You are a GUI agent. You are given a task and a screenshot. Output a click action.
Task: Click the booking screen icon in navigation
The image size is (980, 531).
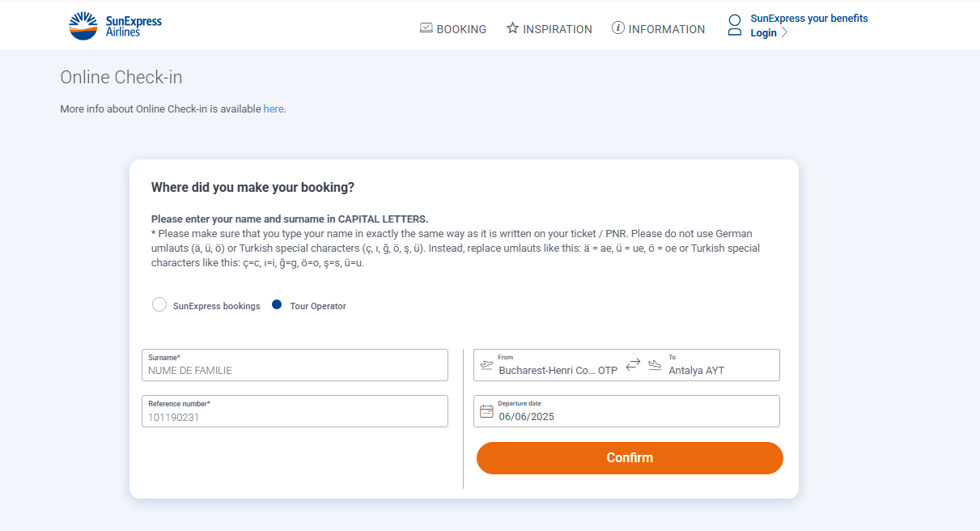[426, 28]
